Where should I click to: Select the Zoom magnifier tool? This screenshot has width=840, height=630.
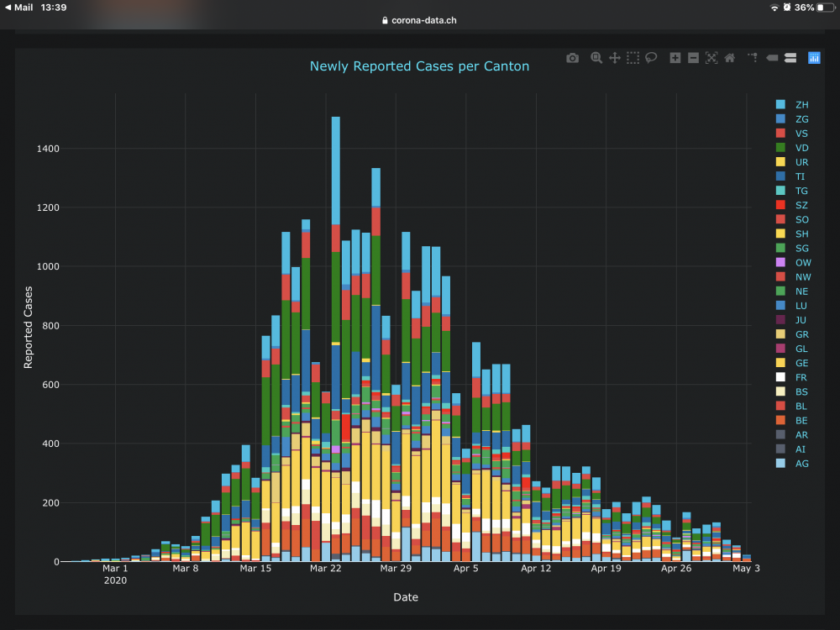(x=596, y=58)
